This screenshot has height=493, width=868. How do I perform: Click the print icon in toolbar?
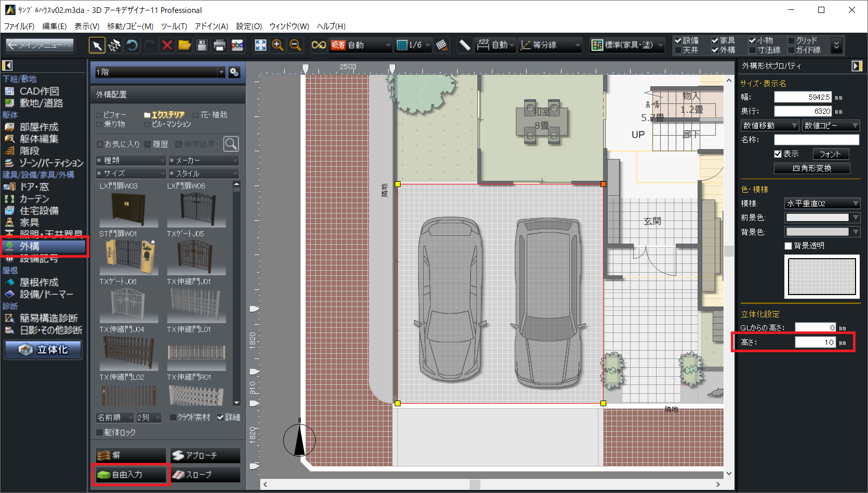click(219, 46)
